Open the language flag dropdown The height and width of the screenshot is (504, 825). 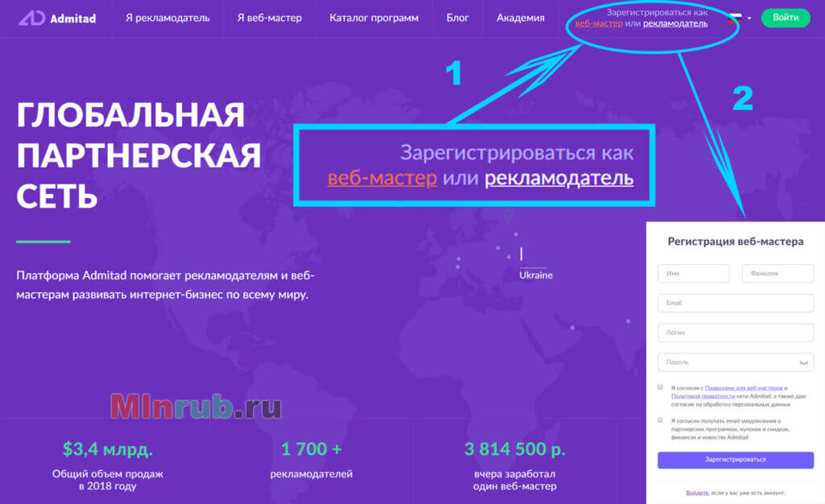coord(740,19)
